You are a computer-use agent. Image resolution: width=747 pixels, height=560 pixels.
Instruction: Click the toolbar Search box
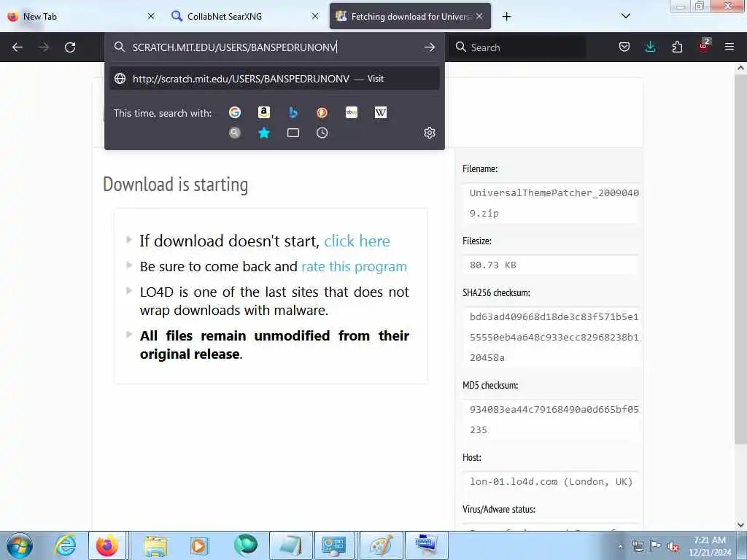point(519,47)
